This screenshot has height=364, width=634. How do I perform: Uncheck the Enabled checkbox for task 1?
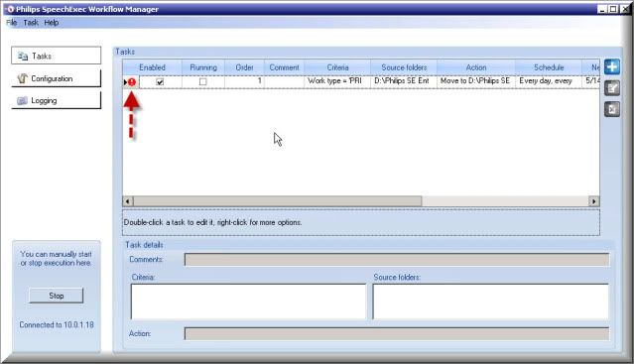tap(160, 82)
